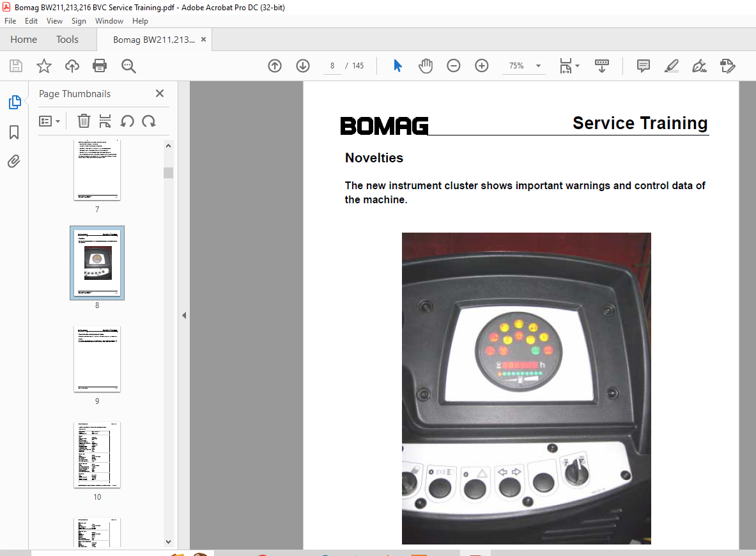Viewport: 756px width, 556px height.
Task: Open the File menu
Action: [10, 20]
